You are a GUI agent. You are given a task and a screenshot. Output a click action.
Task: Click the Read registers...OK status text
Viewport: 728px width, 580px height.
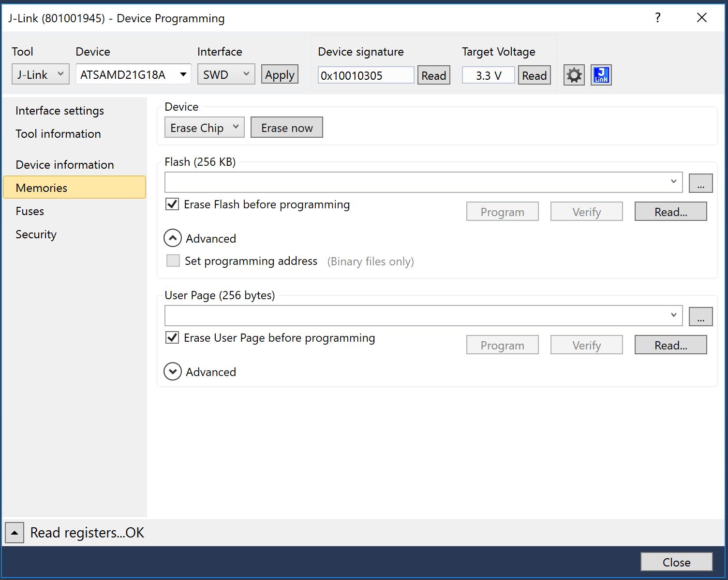pos(87,533)
